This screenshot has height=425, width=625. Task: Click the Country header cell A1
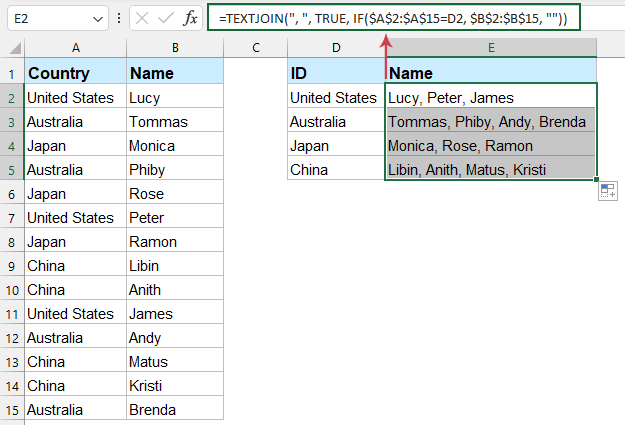coord(76,71)
